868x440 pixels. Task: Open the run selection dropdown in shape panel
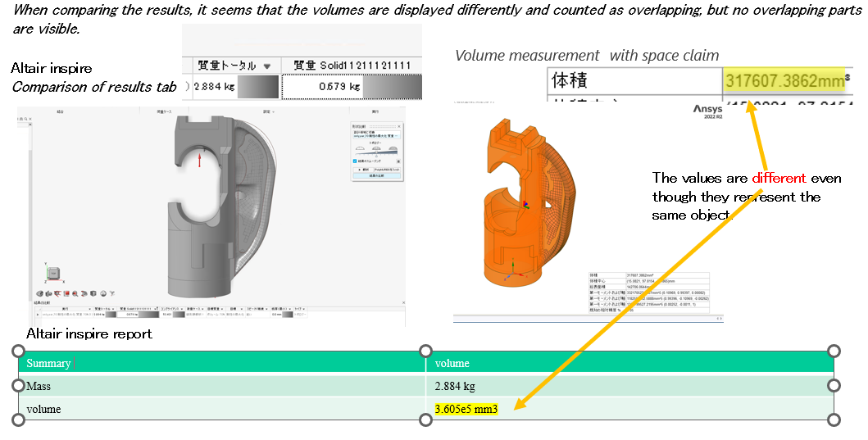[376, 134]
